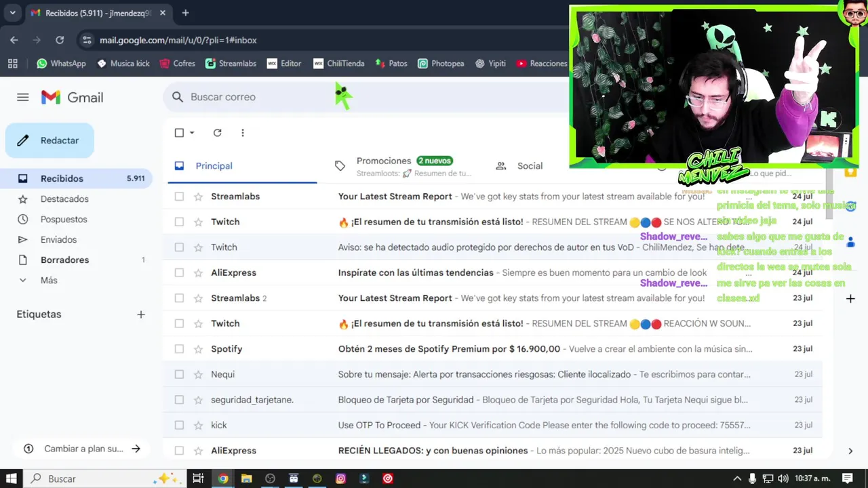Click the Gmail logo
This screenshot has width=868, height=488.
pyautogui.click(x=72, y=98)
